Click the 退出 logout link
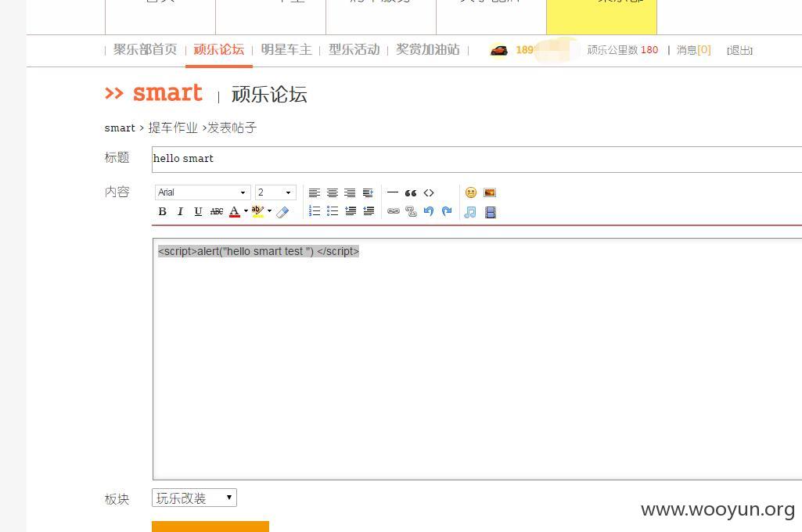The width and height of the screenshot is (802, 532). [739, 50]
